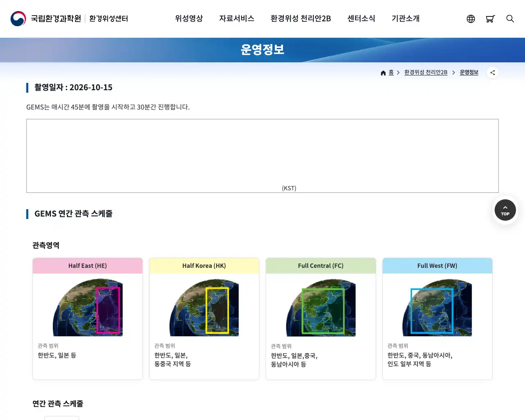The height and width of the screenshot is (420, 525).
Task: Follow the 홈 breadcrumb link
Action: 391,73
